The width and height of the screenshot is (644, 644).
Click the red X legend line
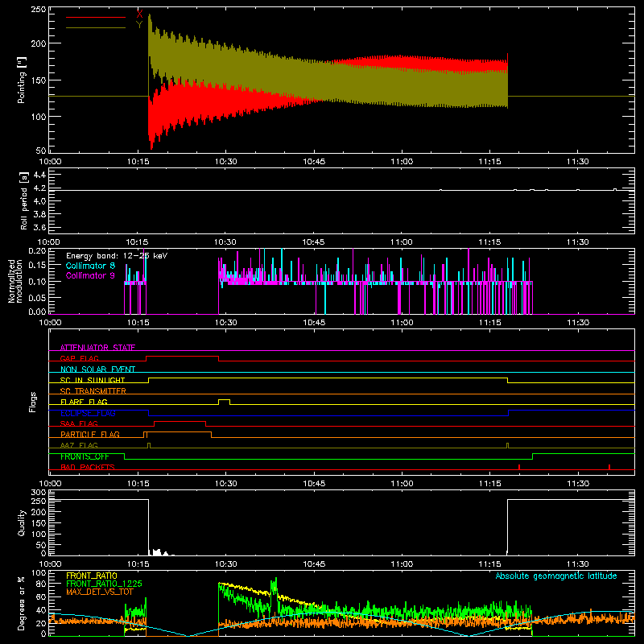(96, 17)
